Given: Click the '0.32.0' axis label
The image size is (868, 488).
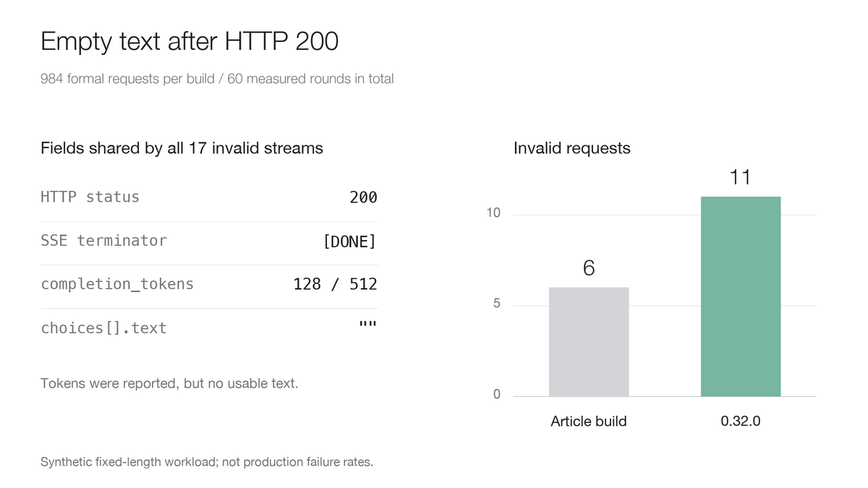Looking at the screenshot, I should tap(741, 421).
